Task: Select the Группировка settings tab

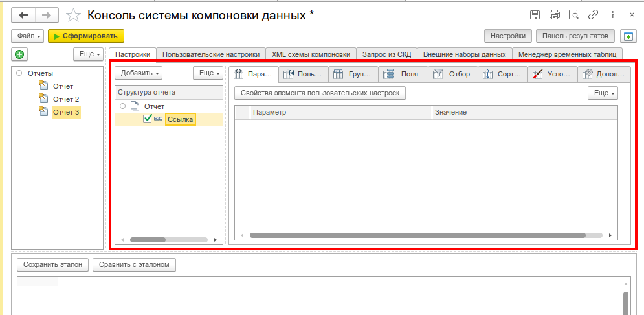Action: click(x=353, y=75)
